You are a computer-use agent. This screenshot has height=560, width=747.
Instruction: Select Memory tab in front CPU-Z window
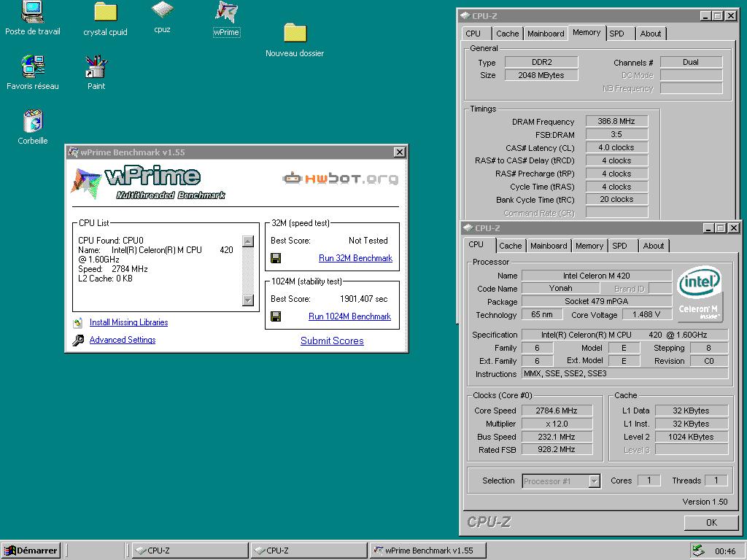589,246
